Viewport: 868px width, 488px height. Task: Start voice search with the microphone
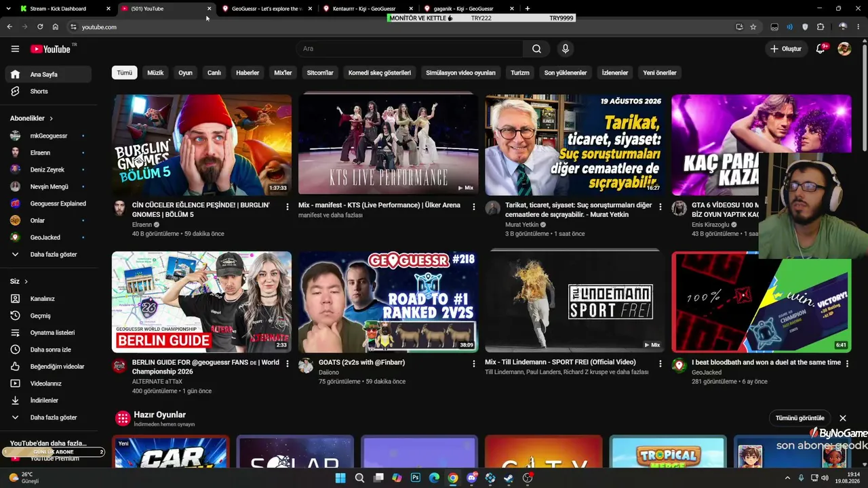point(565,49)
